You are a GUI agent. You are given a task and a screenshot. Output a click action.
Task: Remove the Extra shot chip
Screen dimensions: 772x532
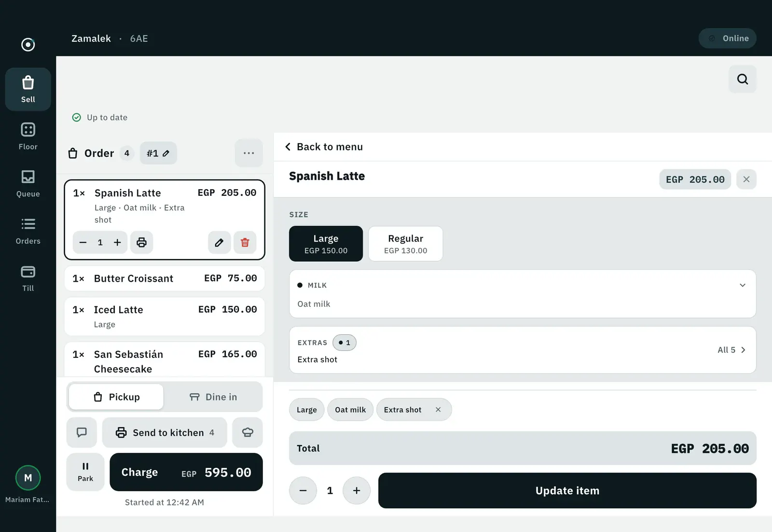438,409
